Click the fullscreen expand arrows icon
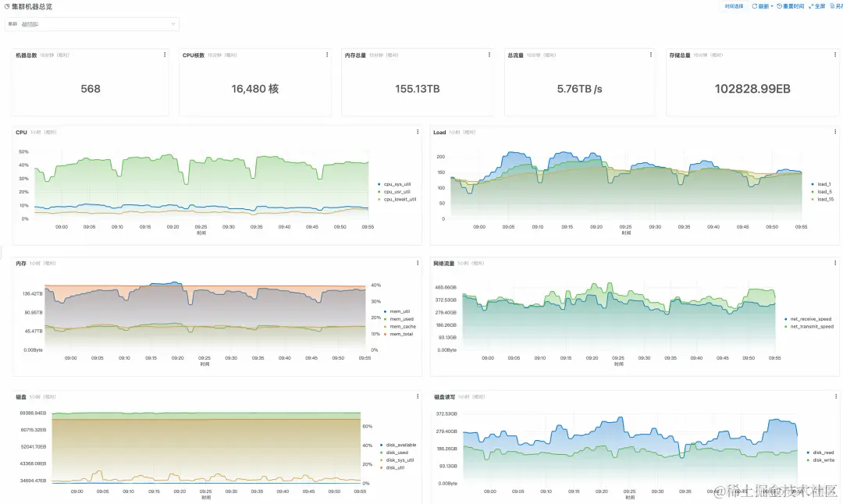Screen dimensions: 843x504 click(811, 6)
